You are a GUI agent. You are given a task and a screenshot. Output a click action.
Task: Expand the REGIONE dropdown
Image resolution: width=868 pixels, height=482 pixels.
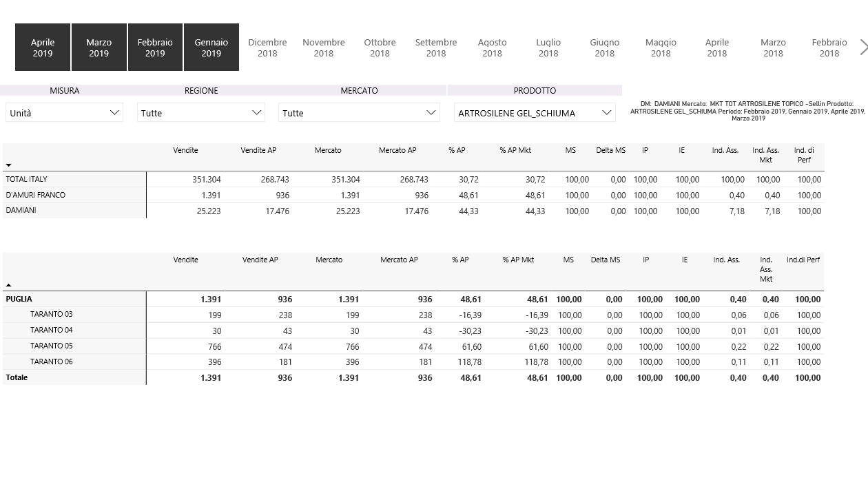201,113
